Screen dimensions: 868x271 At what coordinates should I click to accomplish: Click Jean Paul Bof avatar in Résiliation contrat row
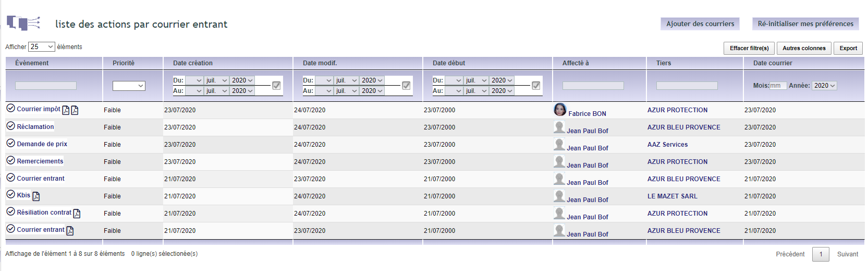(x=559, y=213)
